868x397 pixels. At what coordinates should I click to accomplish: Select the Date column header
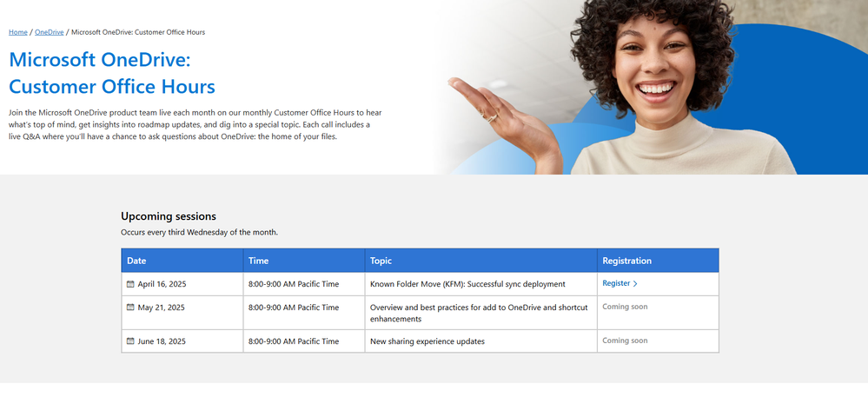(182, 261)
